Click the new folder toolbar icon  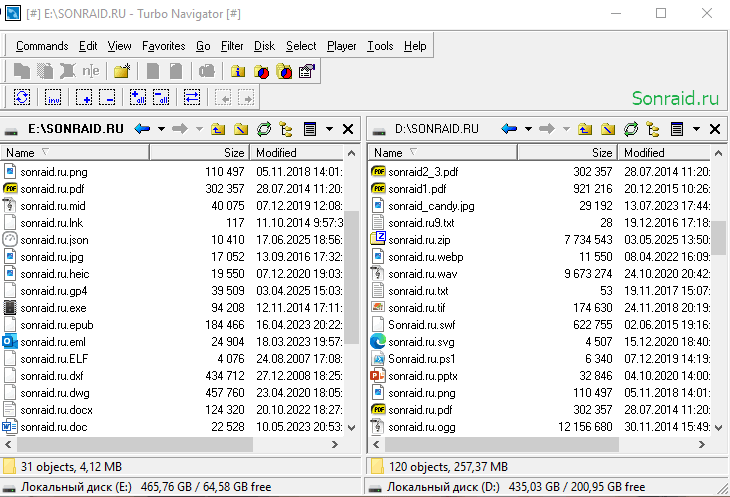tap(122, 71)
